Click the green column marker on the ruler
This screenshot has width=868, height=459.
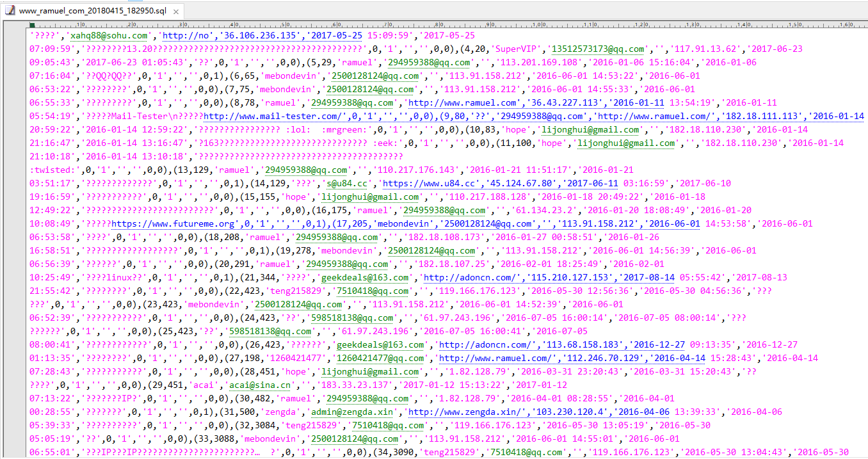pos(32,26)
